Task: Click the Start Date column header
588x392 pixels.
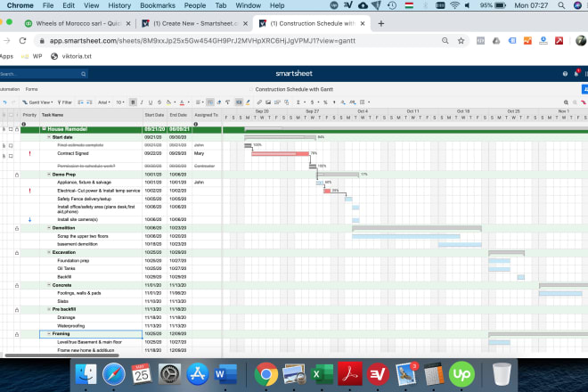Action: pyautogui.click(x=154, y=115)
